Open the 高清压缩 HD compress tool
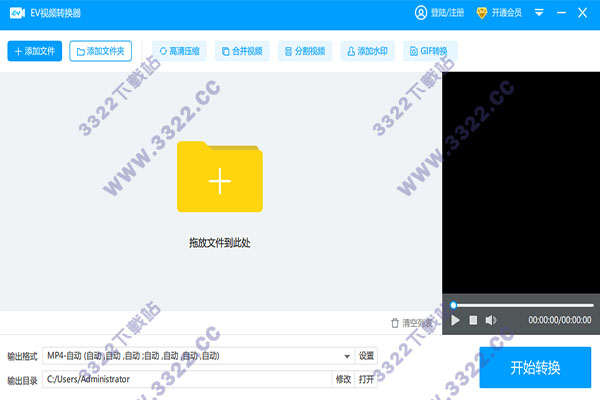The width and height of the screenshot is (600, 400). (x=179, y=51)
